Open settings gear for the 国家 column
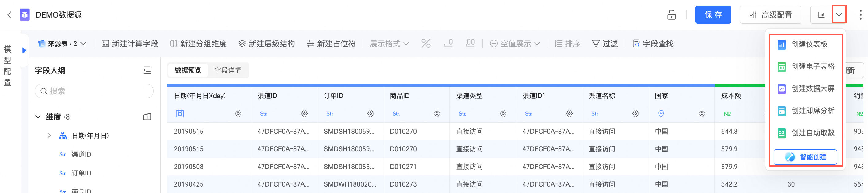The width and height of the screenshot is (868, 193). [x=702, y=114]
